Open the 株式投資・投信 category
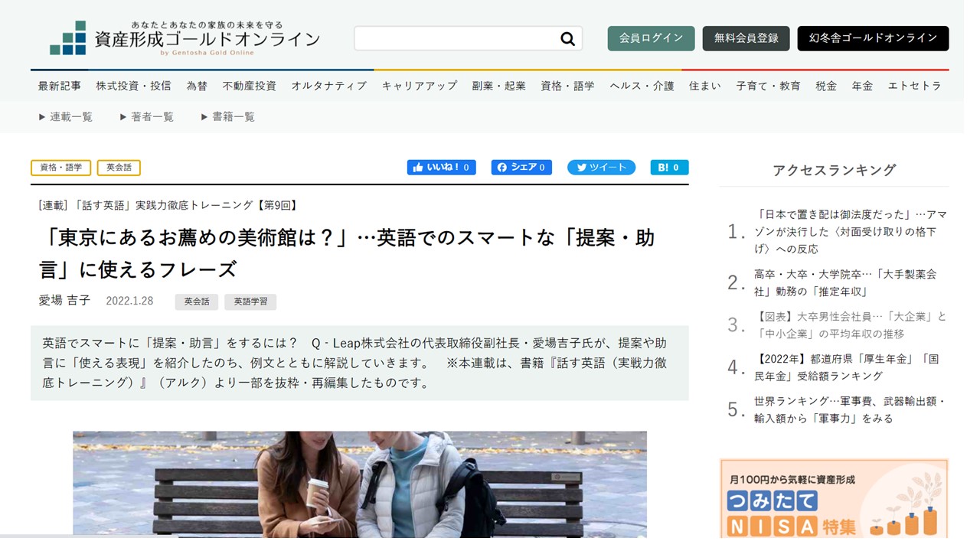 tap(134, 86)
